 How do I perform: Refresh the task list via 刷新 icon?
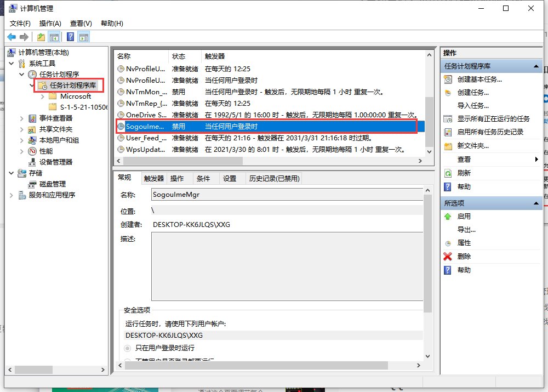pyautogui.click(x=448, y=172)
